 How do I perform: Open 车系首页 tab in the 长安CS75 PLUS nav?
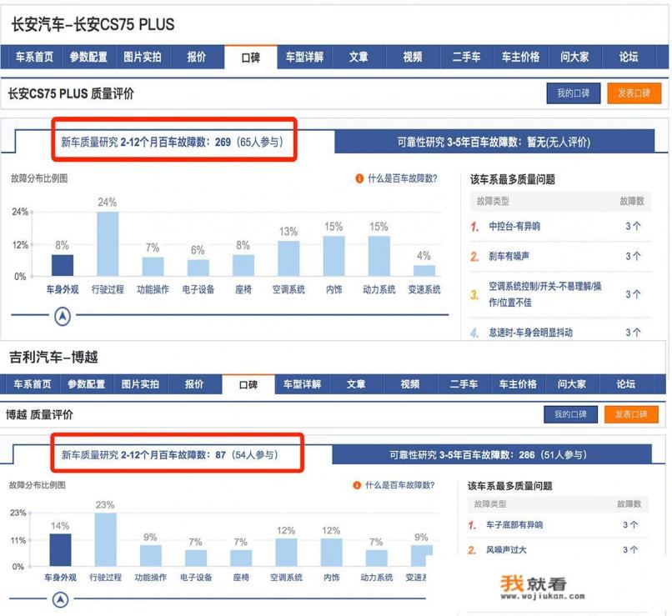click(34, 57)
